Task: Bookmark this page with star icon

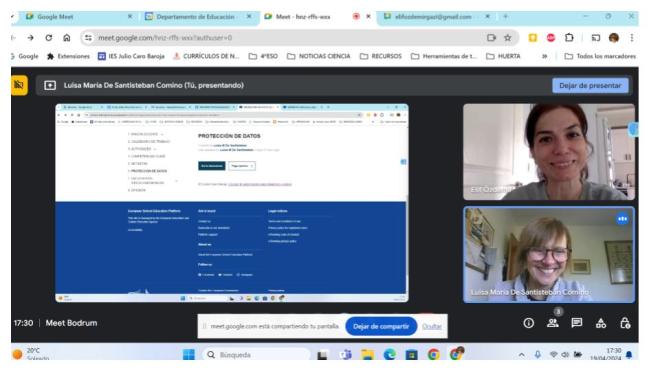Action: [x=508, y=38]
